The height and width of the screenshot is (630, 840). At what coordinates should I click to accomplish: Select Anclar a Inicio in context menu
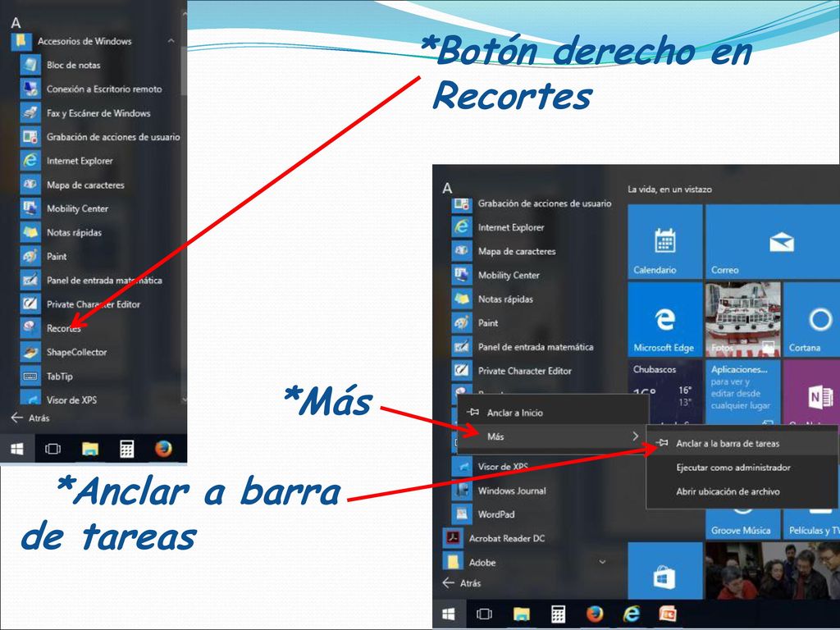(x=552, y=413)
